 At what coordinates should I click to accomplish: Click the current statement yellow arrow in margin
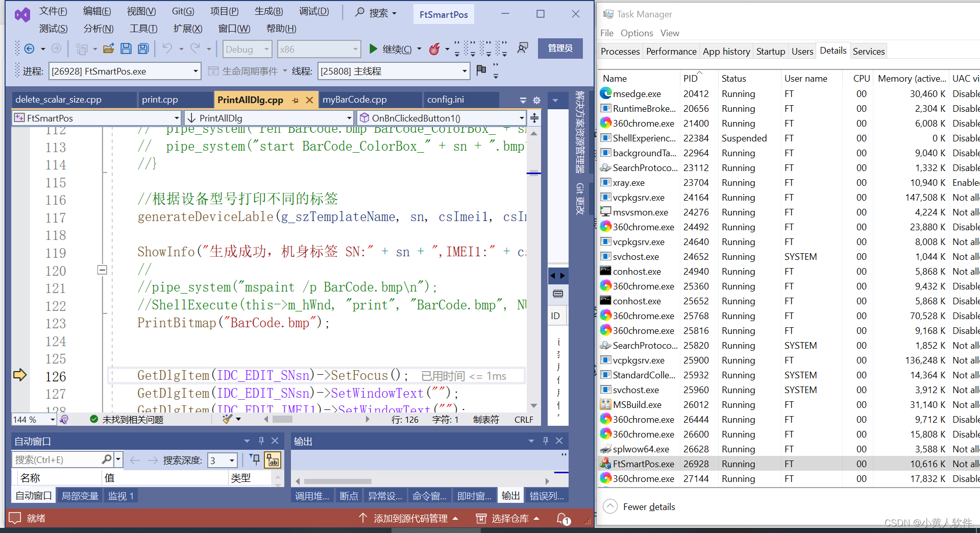(x=20, y=375)
